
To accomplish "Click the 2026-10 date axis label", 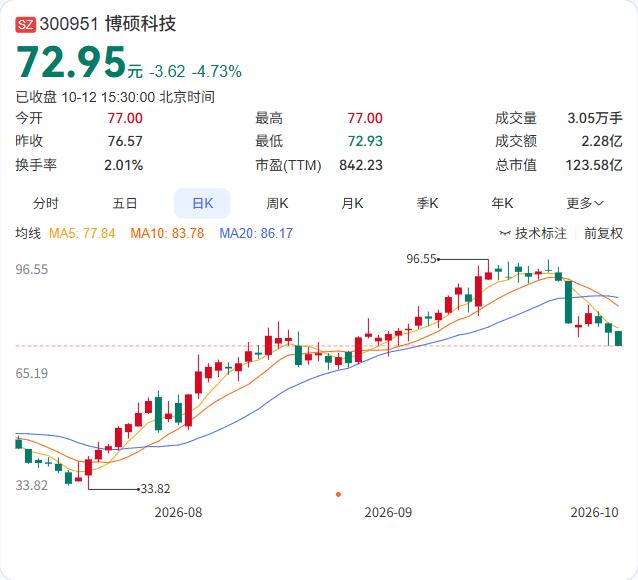I will coord(594,512).
